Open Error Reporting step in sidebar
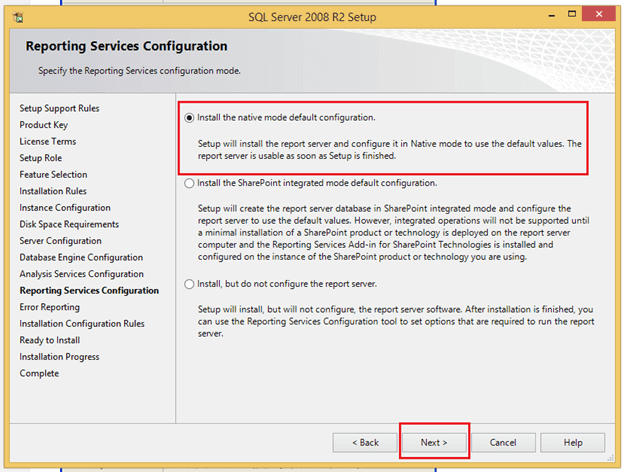 coord(50,307)
